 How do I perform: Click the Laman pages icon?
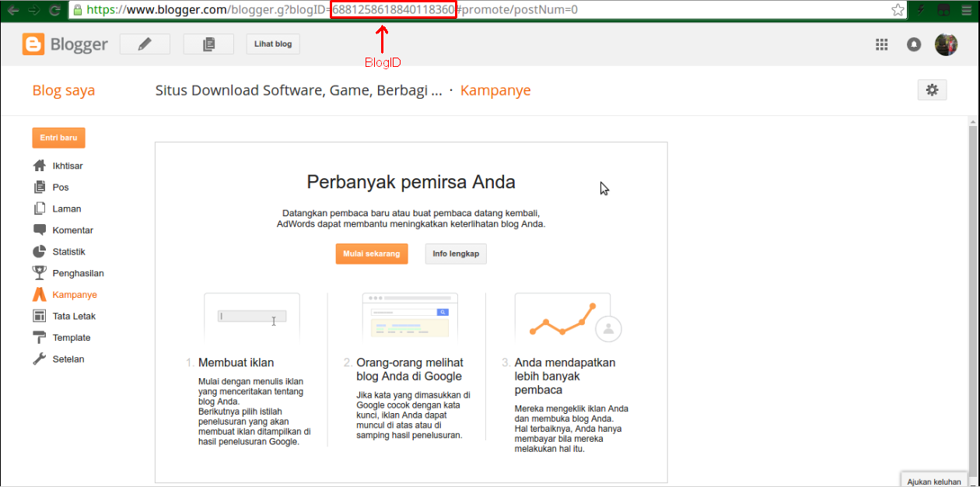pyautogui.click(x=40, y=208)
